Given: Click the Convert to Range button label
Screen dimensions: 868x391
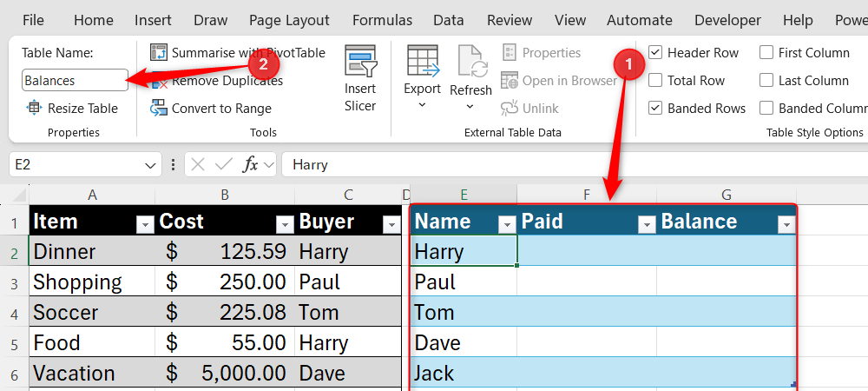Looking at the screenshot, I should point(221,109).
